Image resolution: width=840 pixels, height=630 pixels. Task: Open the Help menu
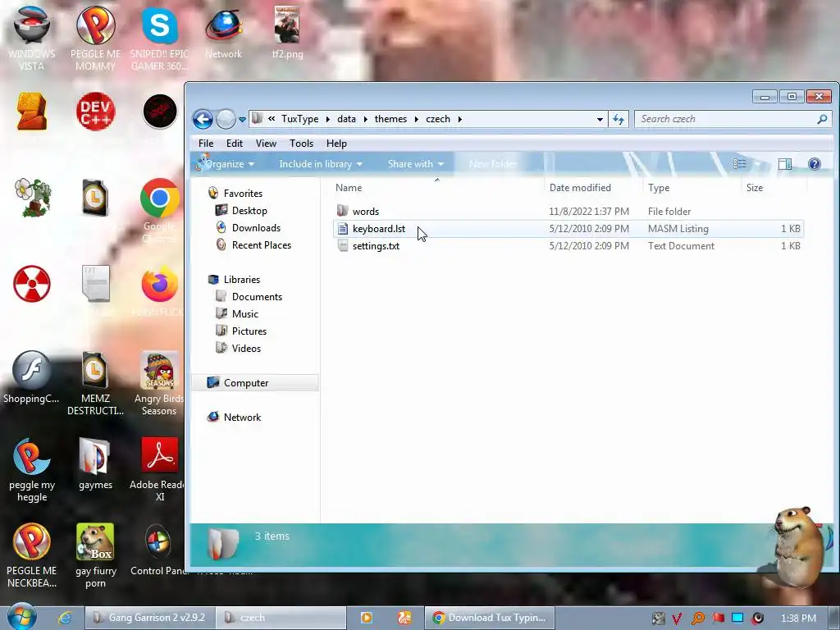coord(336,143)
